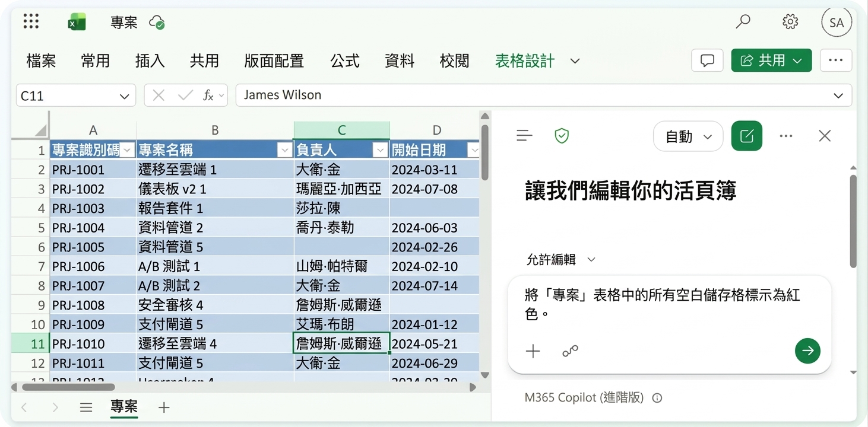Open search with the magnifier icon
Image resolution: width=868 pixels, height=427 pixels.
click(x=743, y=22)
